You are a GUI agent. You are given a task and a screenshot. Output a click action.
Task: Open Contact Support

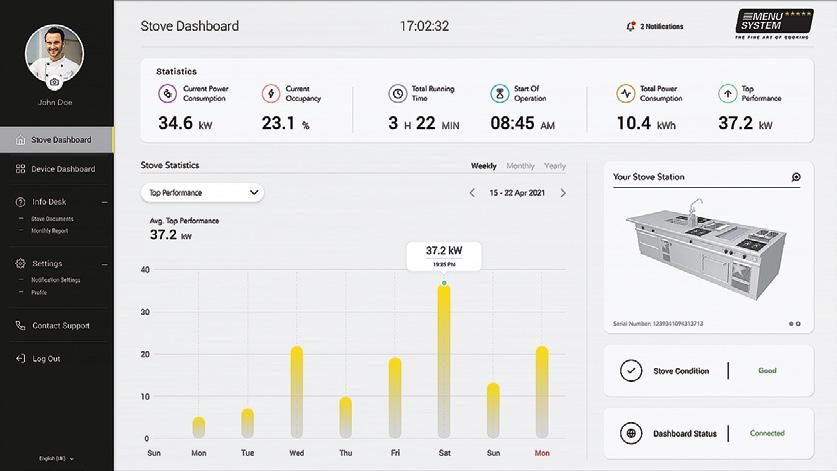pyautogui.click(x=61, y=326)
